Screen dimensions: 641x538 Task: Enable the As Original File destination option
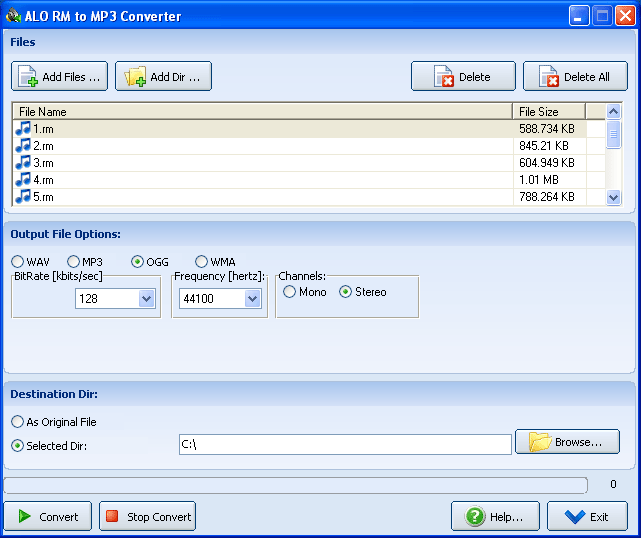(18, 422)
